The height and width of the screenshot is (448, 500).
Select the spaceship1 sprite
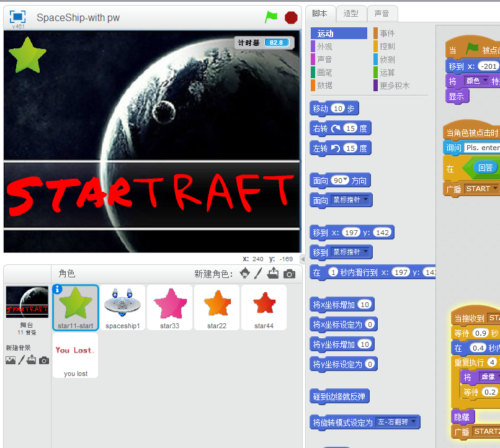coord(123,308)
